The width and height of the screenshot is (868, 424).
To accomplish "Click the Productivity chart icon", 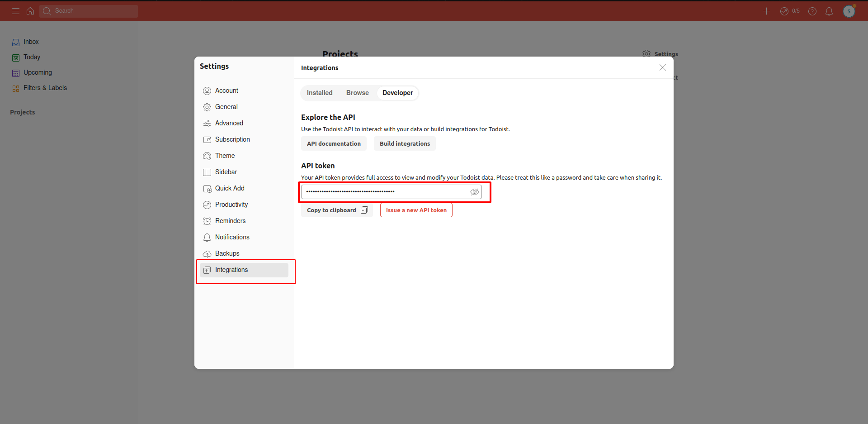I will 207,205.
